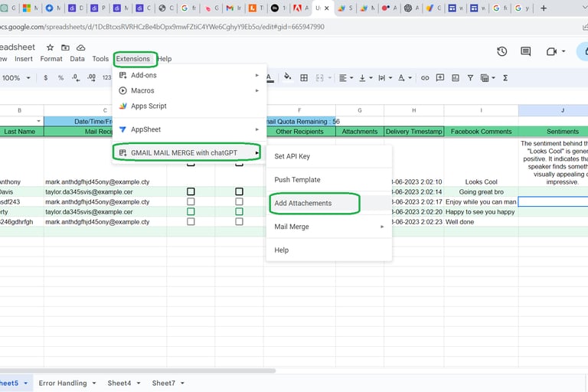Screen dimensions: 588x392
Task: Star the spreadsheet with the star icon
Action: (x=50, y=47)
